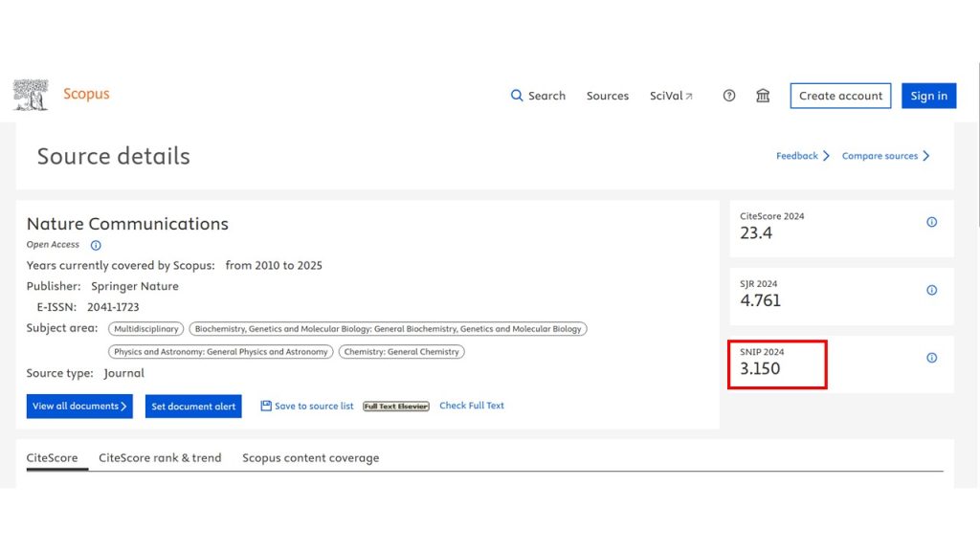Screen dimensions: 980x551
Task: Open the help question mark icon
Action: (x=729, y=96)
